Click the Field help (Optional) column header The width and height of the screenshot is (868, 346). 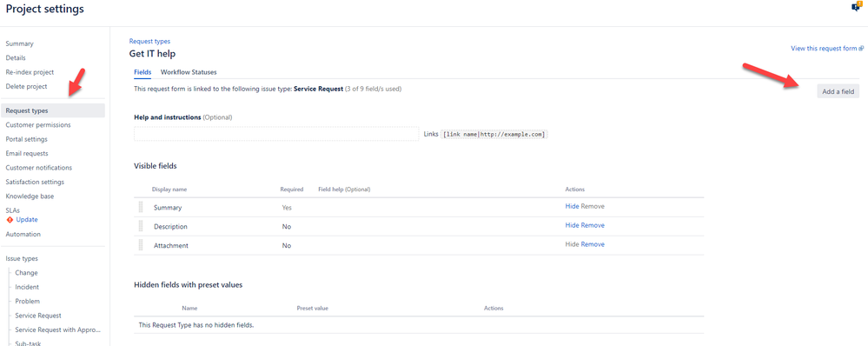click(344, 190)
